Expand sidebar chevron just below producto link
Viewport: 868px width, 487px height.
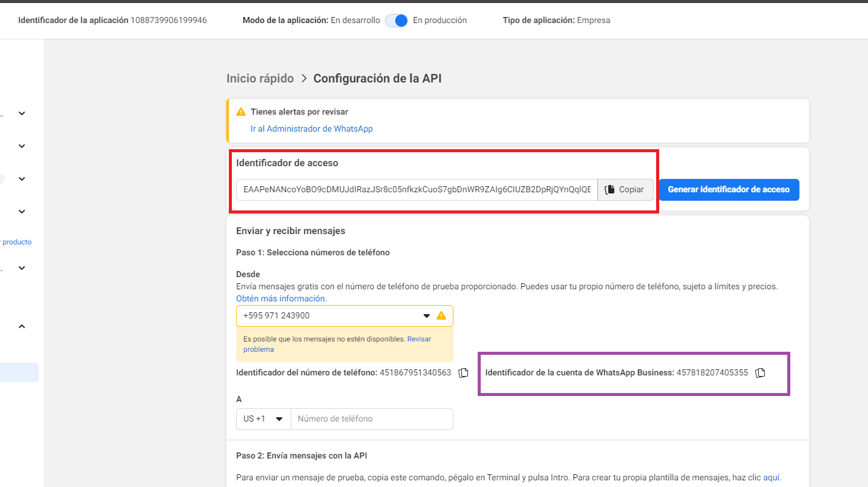coord(22,267)
